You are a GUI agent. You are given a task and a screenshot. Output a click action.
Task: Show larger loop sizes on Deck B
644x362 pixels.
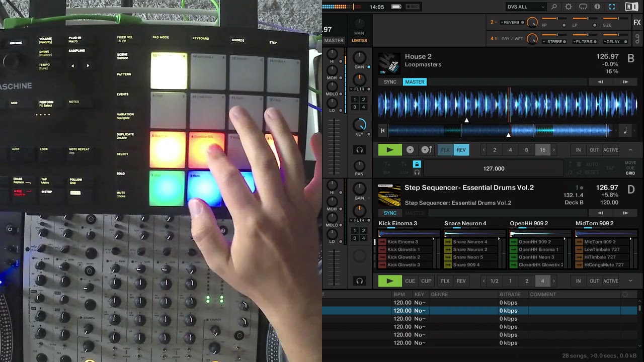coord(554,150)
